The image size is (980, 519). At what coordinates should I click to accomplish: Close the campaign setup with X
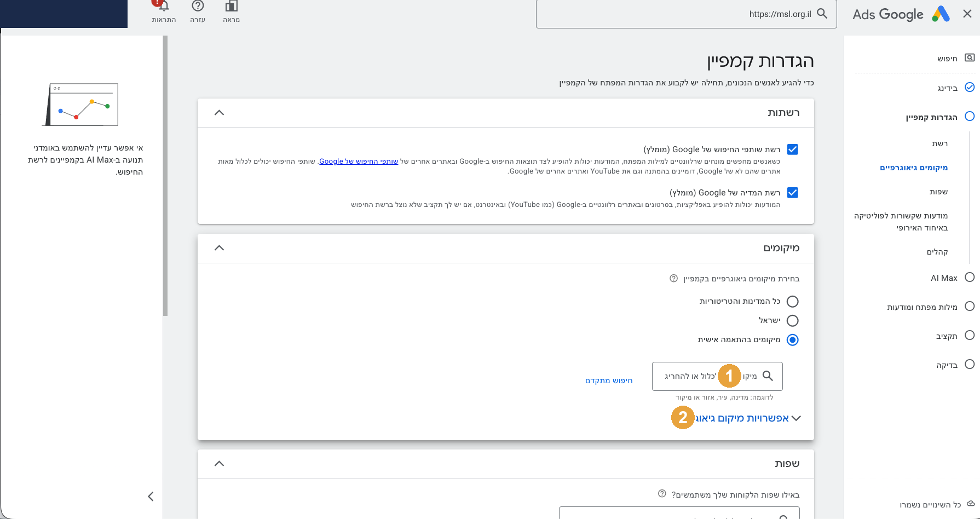point(967,14)
